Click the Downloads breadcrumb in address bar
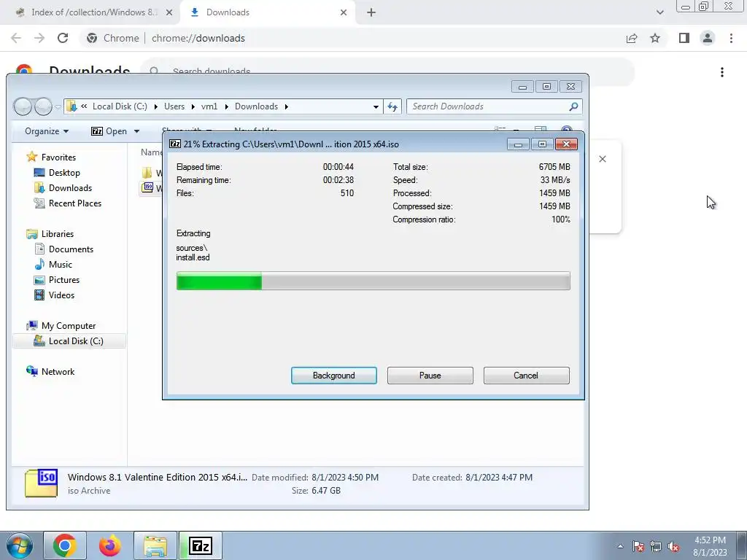This screenshot has height=560, width=747. (256, 106)
